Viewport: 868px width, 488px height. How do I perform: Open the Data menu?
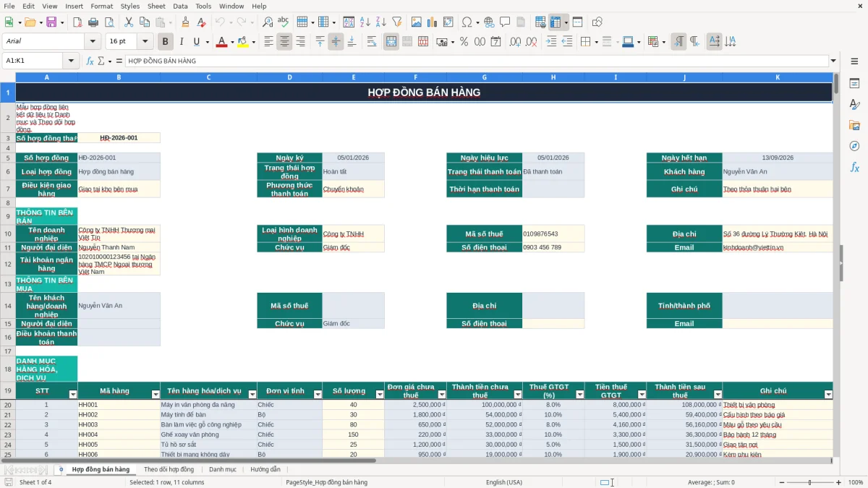pos(180,6)
